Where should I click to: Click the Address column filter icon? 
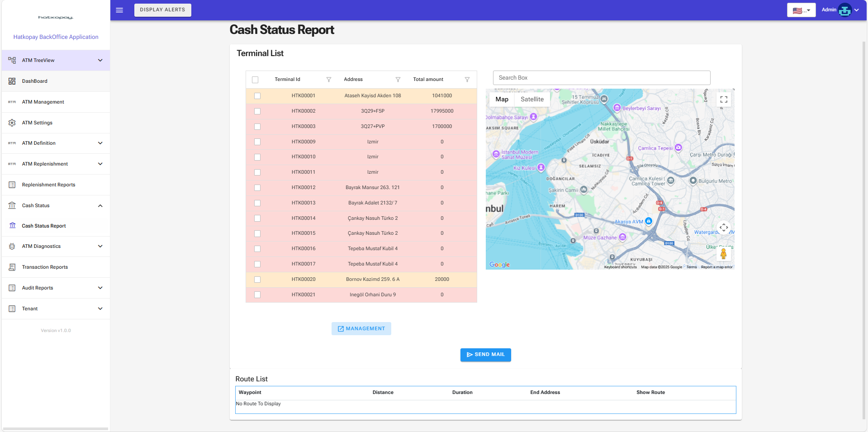pos(398,80)
